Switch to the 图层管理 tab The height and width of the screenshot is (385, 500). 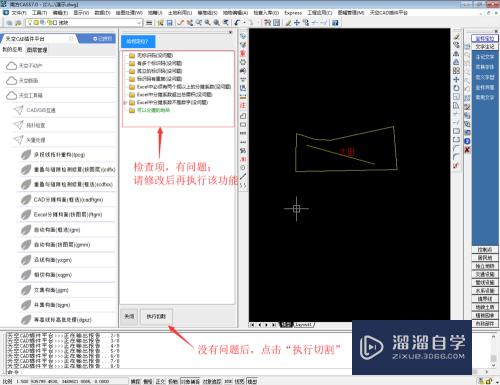click(37, 50)
